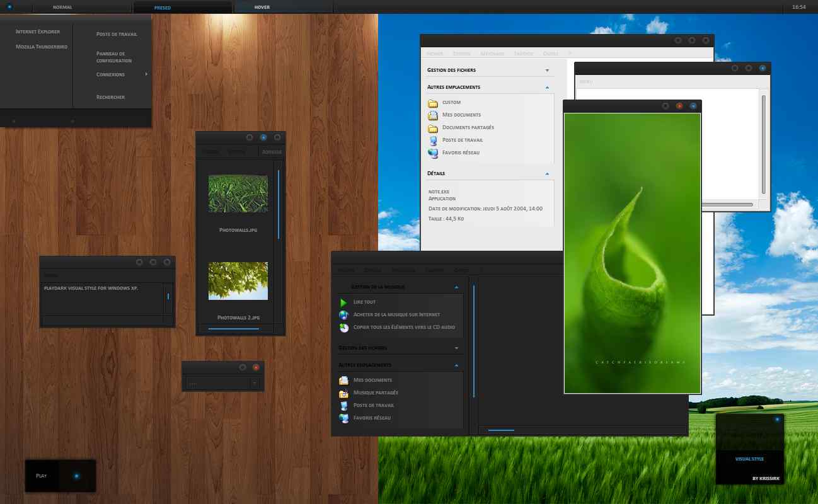Click the note.exe text in Détails

click(439, 192)
